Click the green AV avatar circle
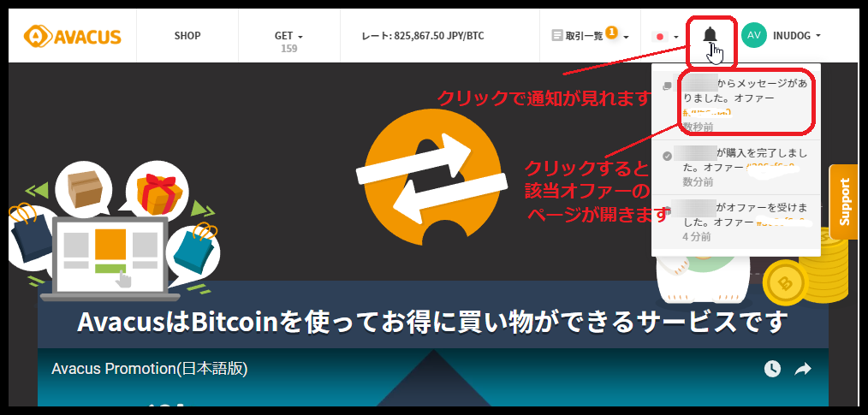The width and height of the screenshot is (868, 415). [754, 35]
